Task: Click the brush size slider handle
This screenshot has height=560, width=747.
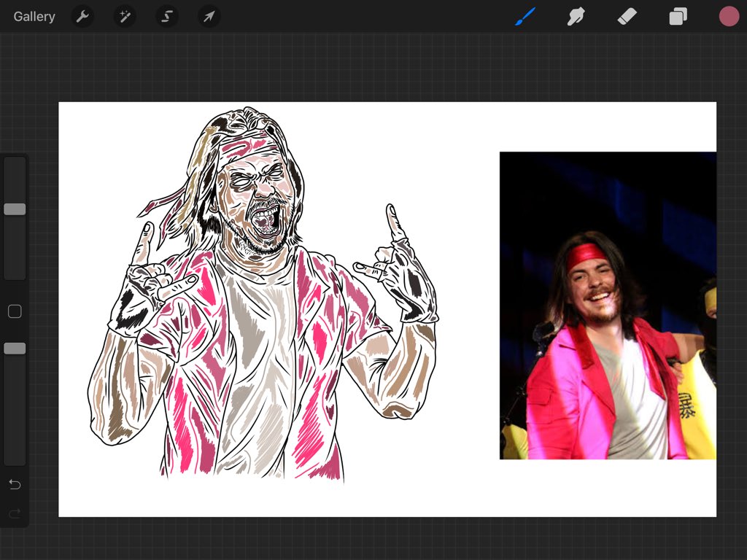Action: coord(15,209)
